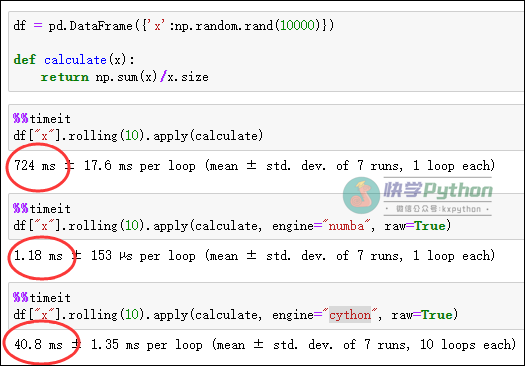Screen dimensions: 525x366
Task: Click '%%timeit' in the numba engine cell
Action: click(42, 209)
